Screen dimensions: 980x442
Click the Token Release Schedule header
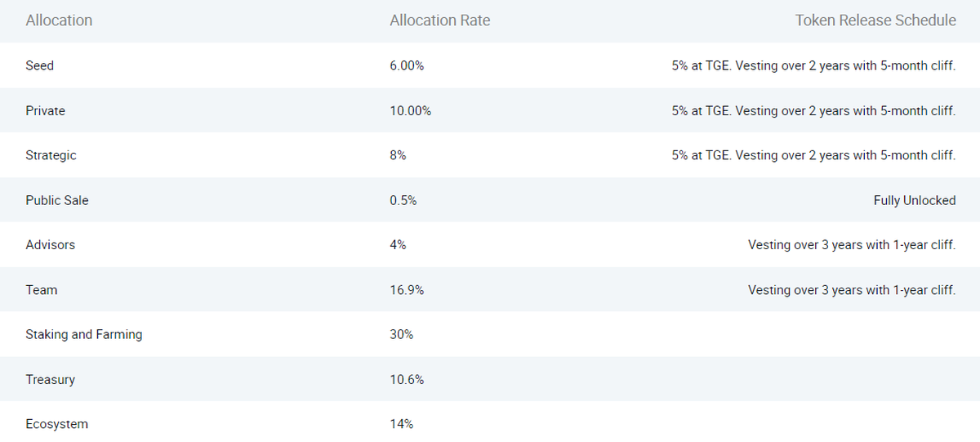tap(875, 20)
